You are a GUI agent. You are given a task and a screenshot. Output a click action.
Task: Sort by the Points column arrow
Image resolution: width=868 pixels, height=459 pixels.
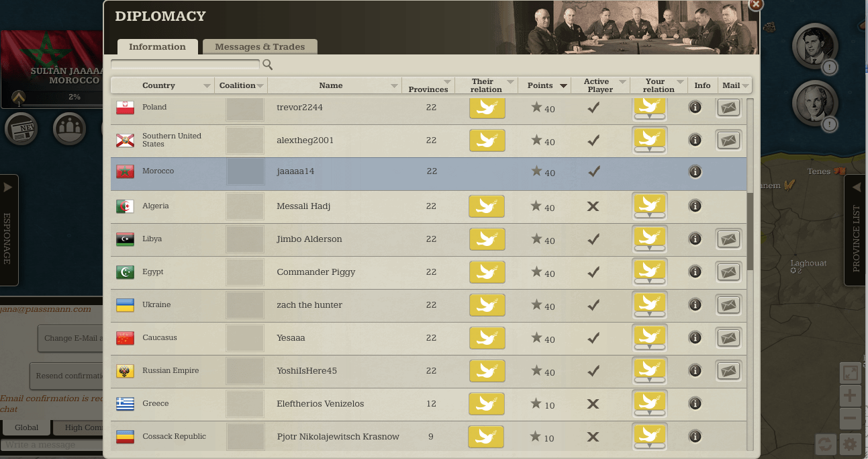[x=563, y=85]
